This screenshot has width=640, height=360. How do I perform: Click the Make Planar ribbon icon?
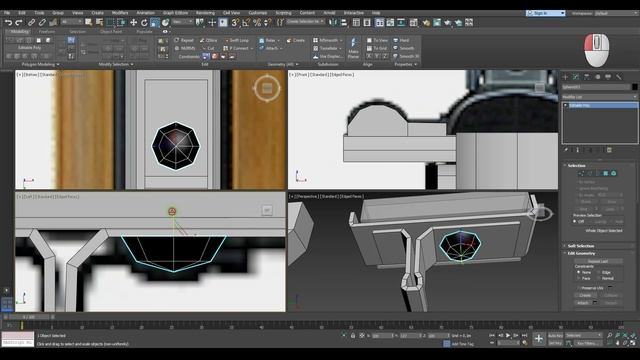click(353, 48)
